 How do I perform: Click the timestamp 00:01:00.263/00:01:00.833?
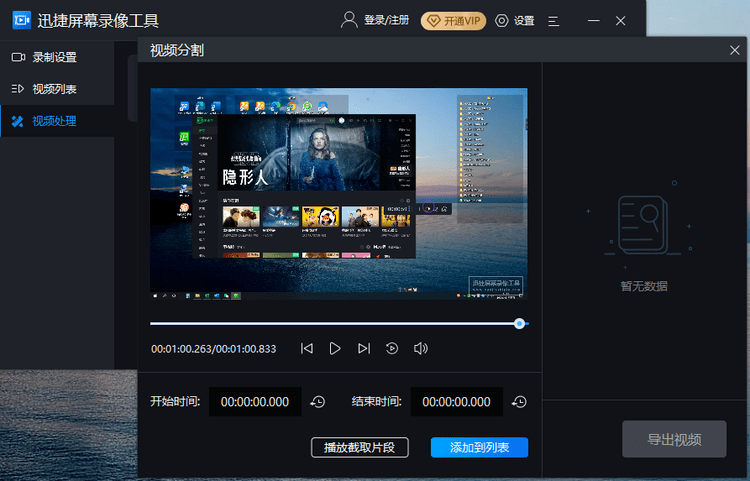(x=214, y=349)
